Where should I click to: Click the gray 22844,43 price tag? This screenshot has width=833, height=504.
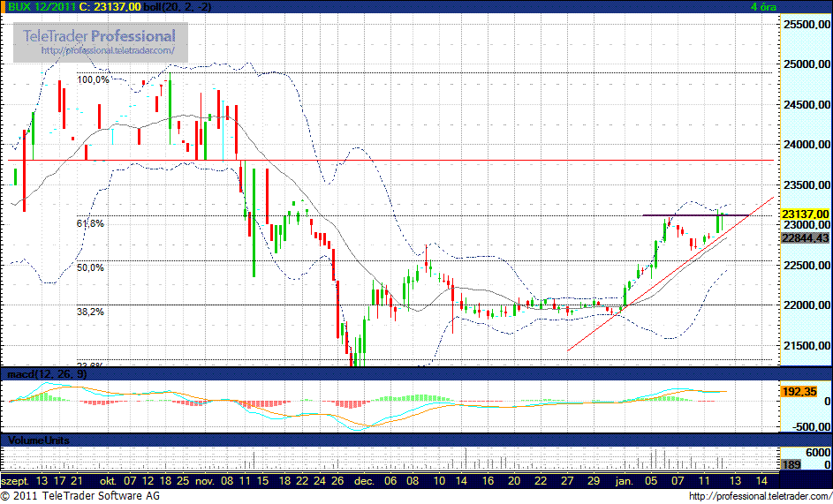tap(805, 237)
